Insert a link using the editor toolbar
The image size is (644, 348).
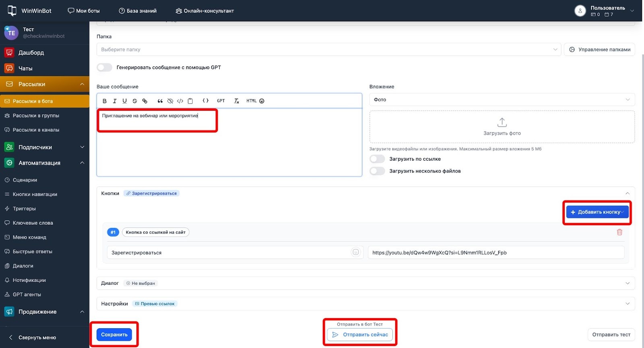[145, 101]
